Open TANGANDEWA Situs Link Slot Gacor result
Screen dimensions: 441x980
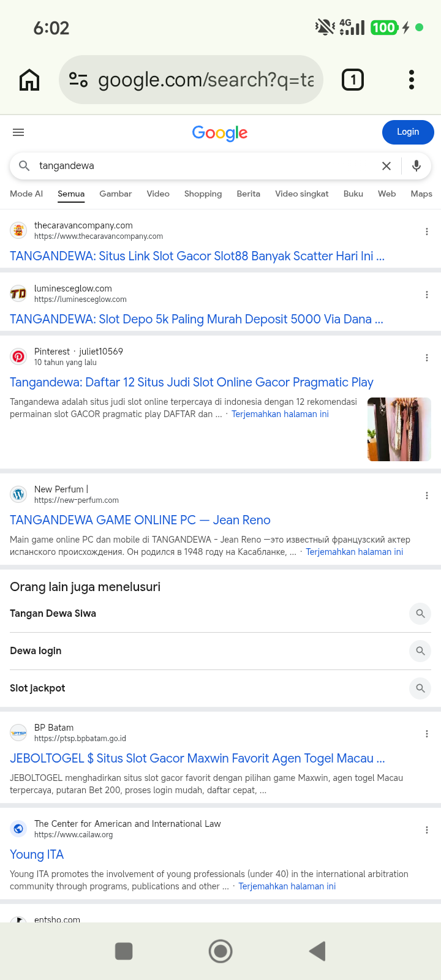(197, 256)
